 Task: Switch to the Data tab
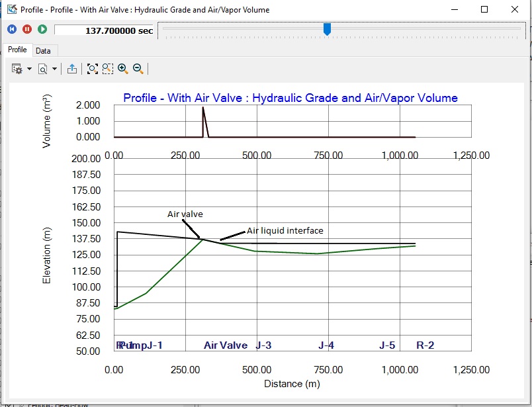[43, 51]
